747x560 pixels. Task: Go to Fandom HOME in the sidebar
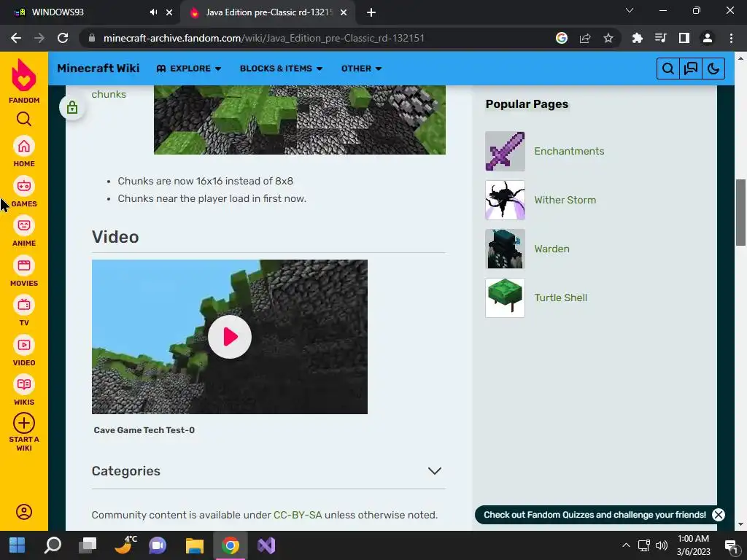click(x=24, y=152)
